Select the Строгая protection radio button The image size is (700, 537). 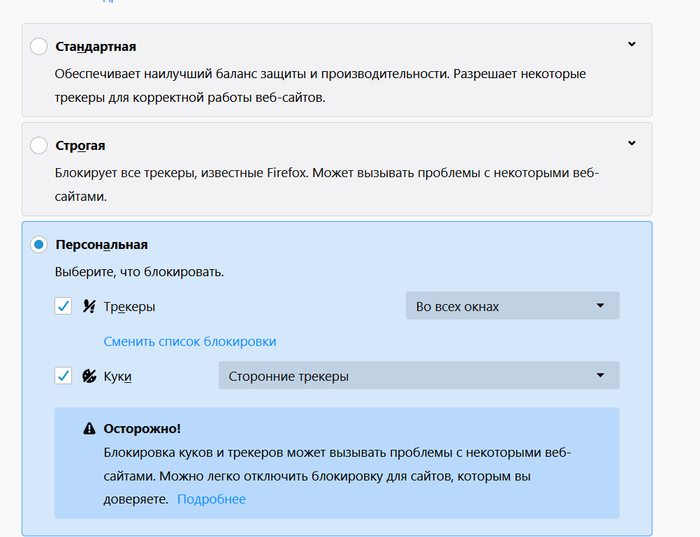39,146
